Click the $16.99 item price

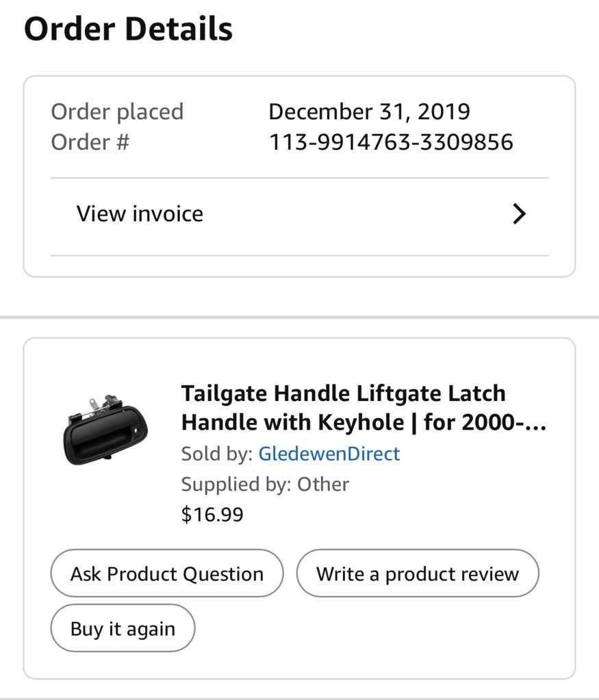click(212, 515)
